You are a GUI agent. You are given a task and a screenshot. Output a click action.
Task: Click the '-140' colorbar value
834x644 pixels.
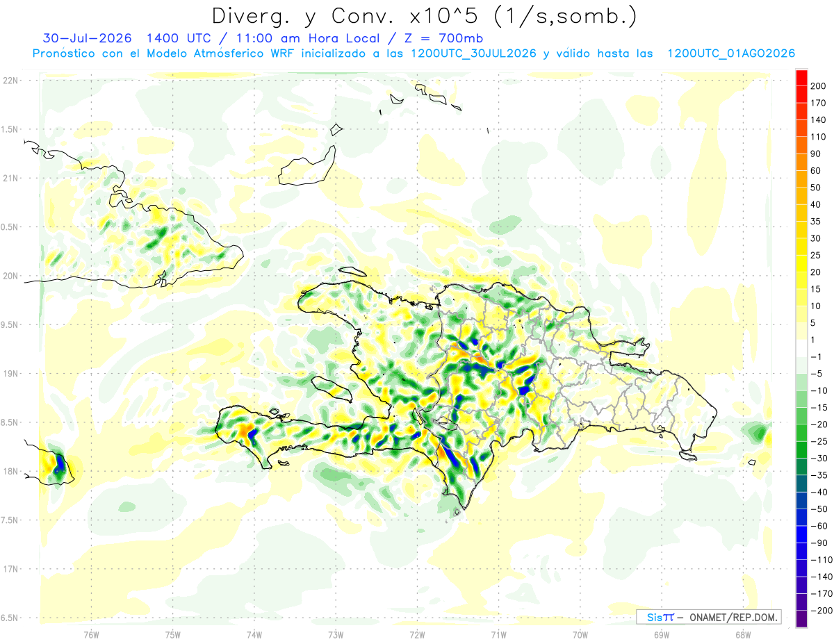[x=821, y=577]
